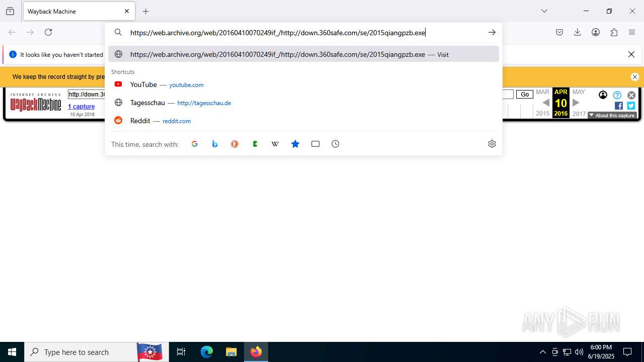Screen dimensions: 644x362
Task: Search this time with Wikipedia
Action: click(275, 144)
